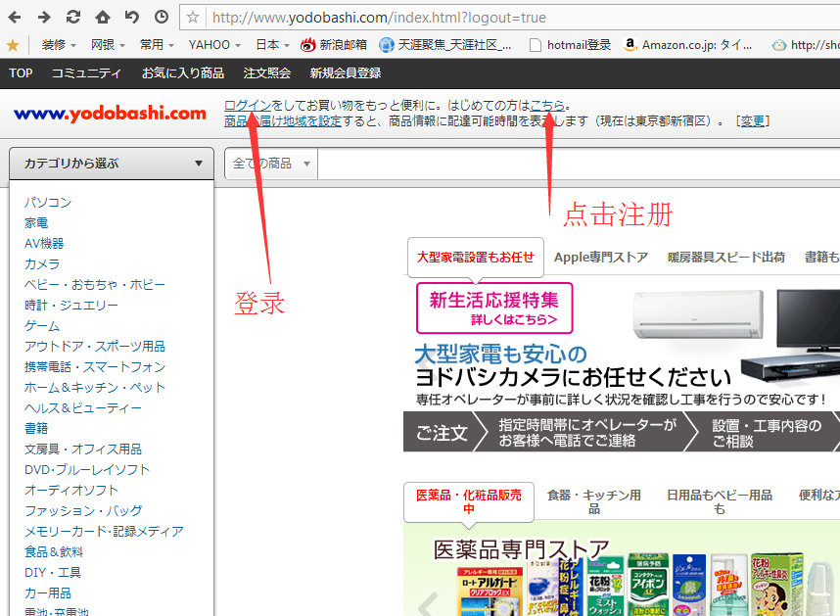This screenshot has width=840, height=616.
Task: Open the ベビー・おもちゃ・ホビー category
Action: (x=94, y=284)
